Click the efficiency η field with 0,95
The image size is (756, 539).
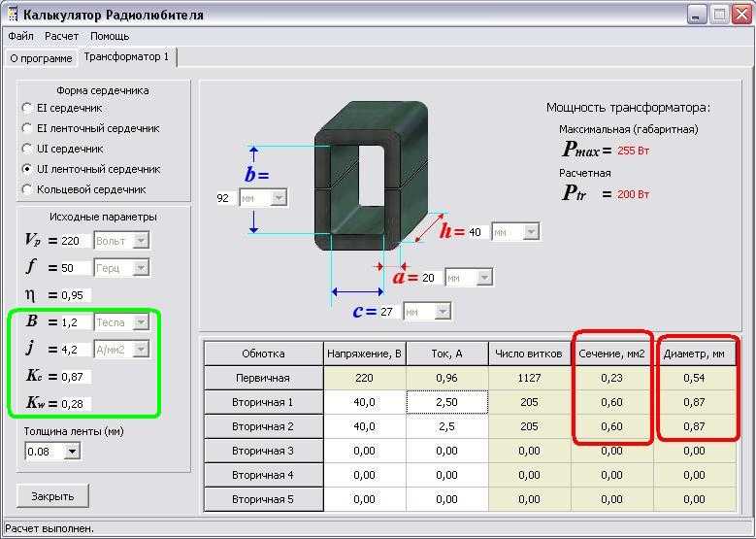(76, 295)
